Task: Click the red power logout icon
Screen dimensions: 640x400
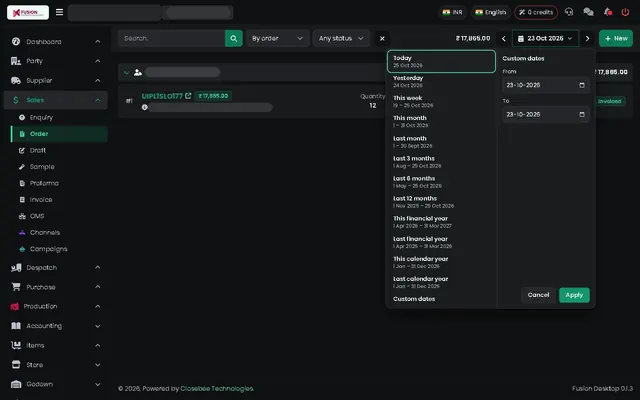Action: 625,12
